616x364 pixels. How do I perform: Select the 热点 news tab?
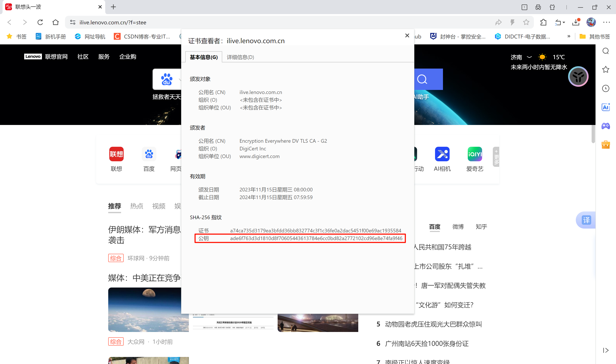click(136, 206)
